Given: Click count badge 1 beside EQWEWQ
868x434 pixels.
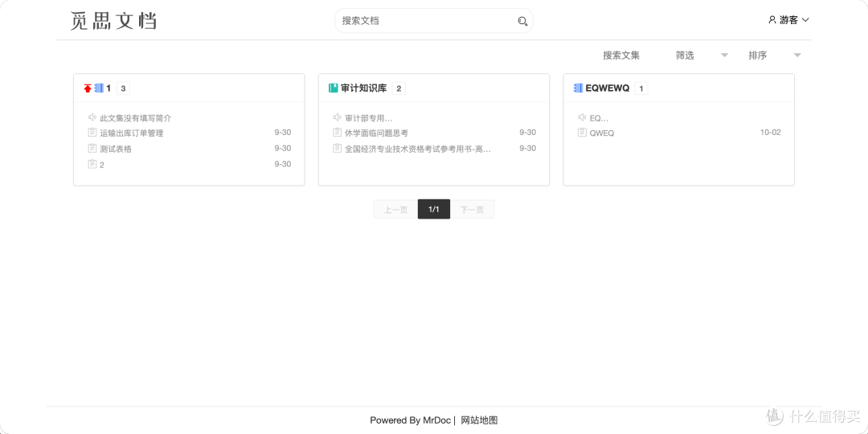Looking at the screenshot, I should coord(641,88).
